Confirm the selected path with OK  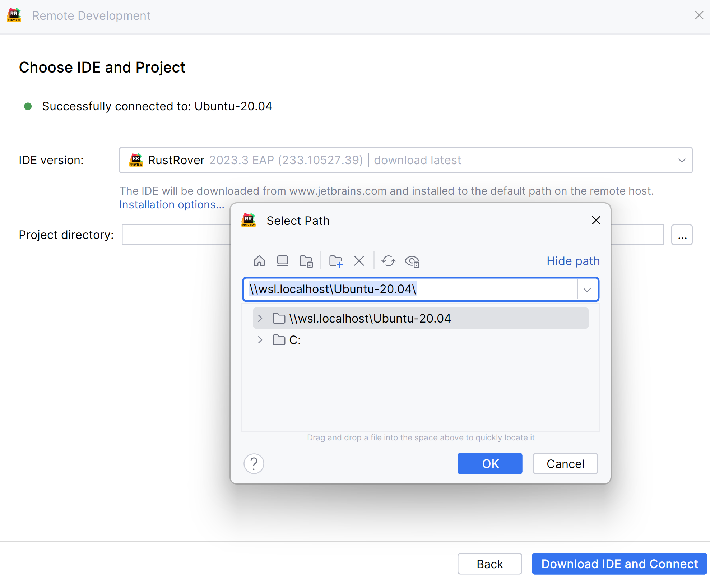pos(490,463)
